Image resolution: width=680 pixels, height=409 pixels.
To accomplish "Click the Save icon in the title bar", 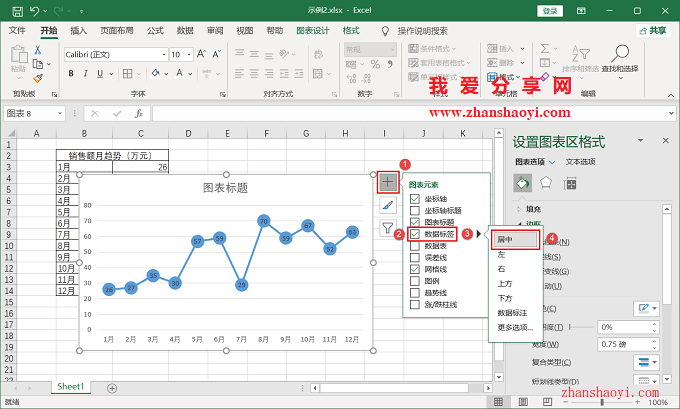I will click(17, 11).
